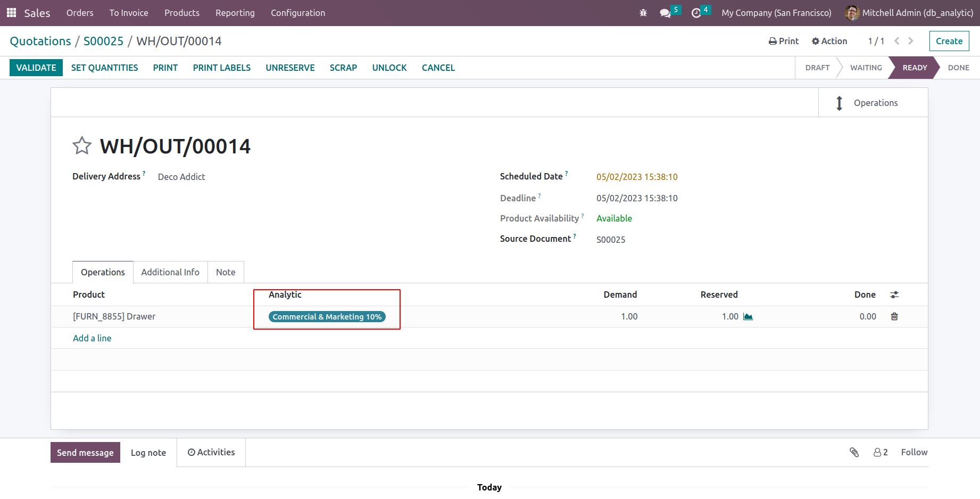Screen dimensions: 980x499
Task: Click Add a line link
Action: point(92,338)
